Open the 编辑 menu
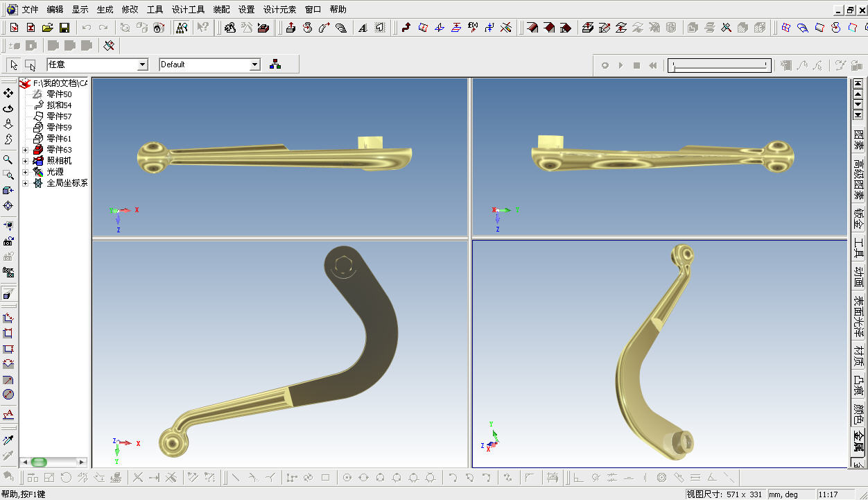The width and height of the screenshot is (868, 500). pyautogui.click(x=55, y=10)
